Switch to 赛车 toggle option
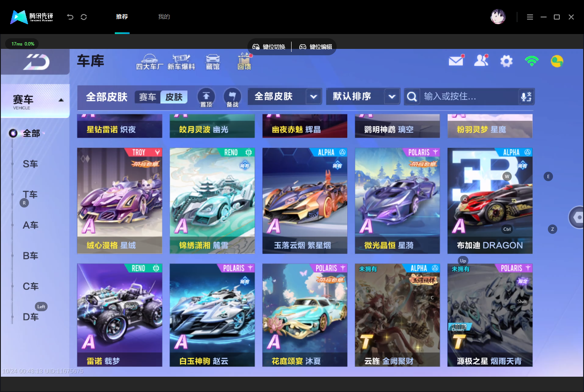This screenshot has height=392, width=584. click(x=147, y=97)
